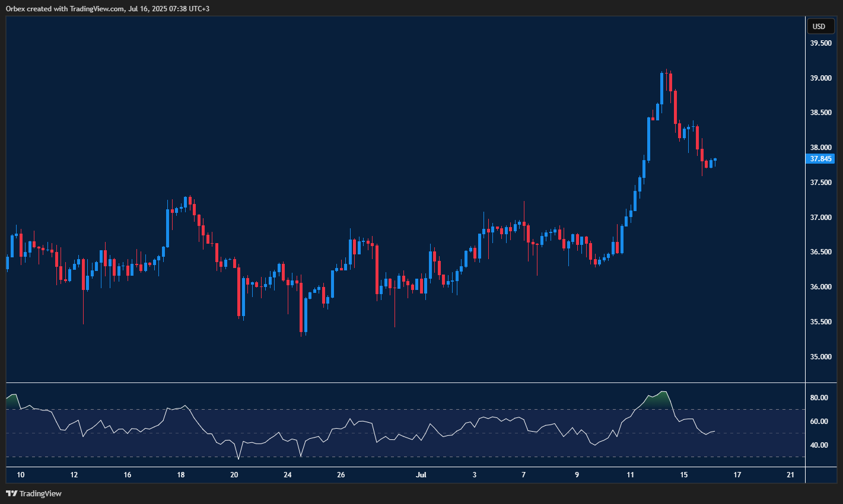Viewport: 843px width, 504px height.
Task: Click the Jul label on time axis
Action: pyautogui.click(x=421, y=475)
